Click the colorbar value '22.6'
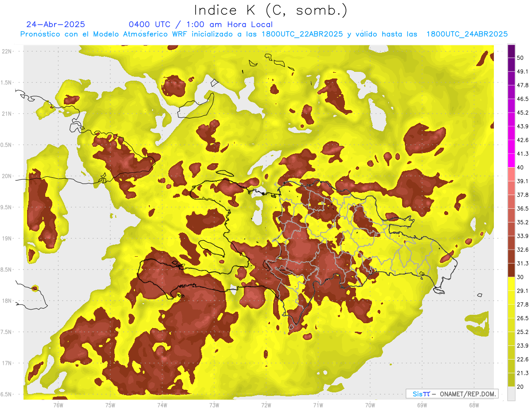The image size is (532, 411). coord(522,360)
